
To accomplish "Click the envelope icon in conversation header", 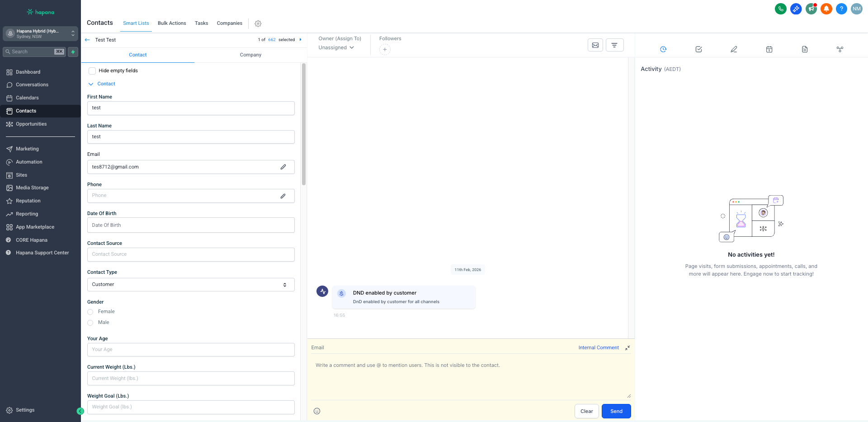I will pyautogui.click(x=595, y=45).
